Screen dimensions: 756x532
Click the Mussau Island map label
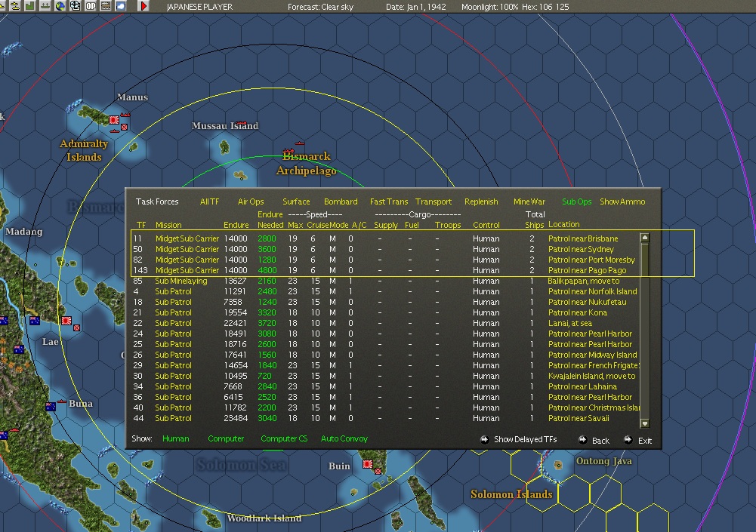(x=224, y=126)
